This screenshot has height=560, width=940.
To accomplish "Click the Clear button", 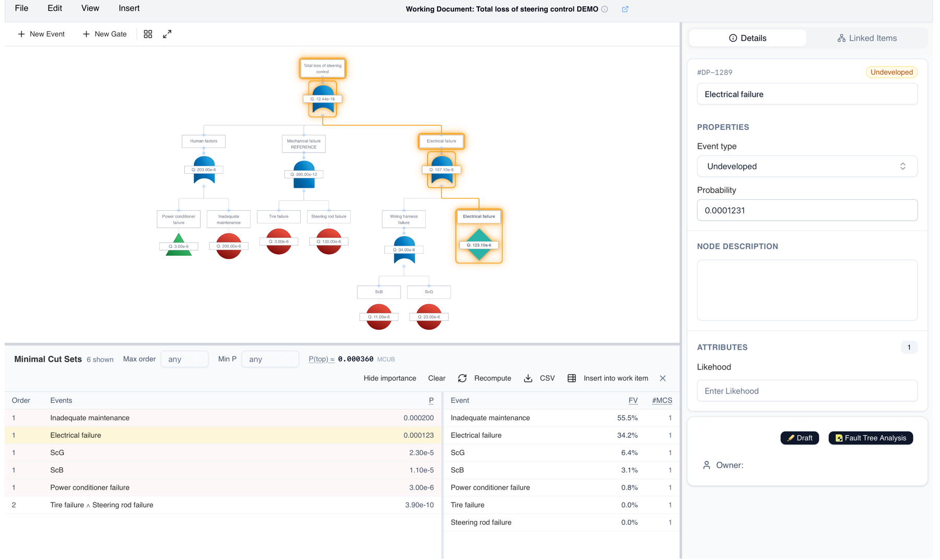I will point(437,378).
